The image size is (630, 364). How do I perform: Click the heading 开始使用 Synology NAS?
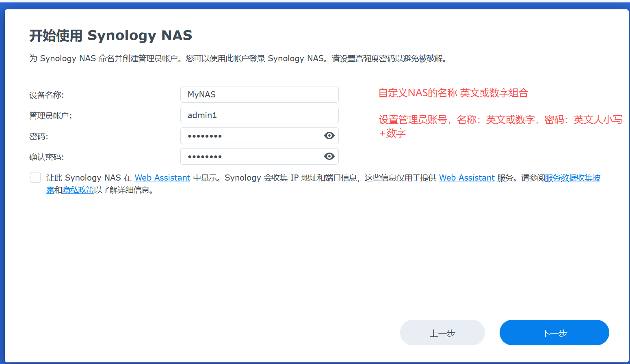111,36
